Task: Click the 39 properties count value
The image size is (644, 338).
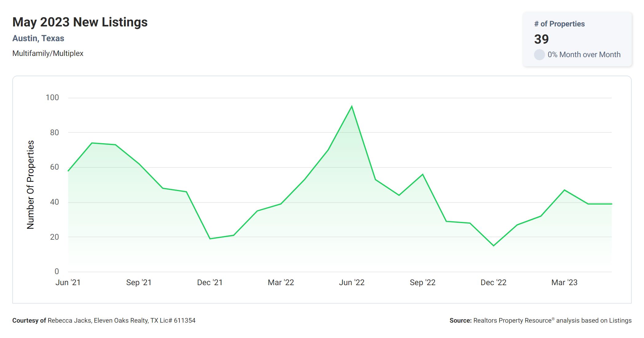Action: [541, 39]
